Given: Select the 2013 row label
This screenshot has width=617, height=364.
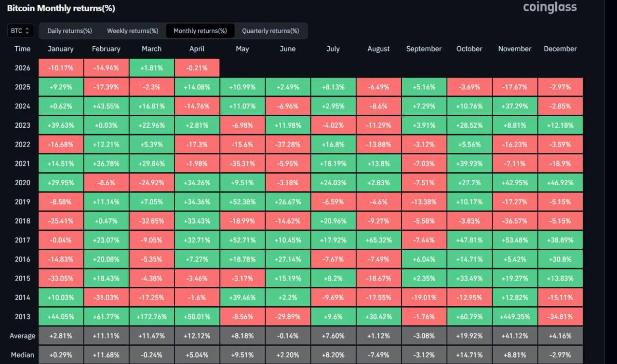Looking at the screenshot, I should coord(22,317).
